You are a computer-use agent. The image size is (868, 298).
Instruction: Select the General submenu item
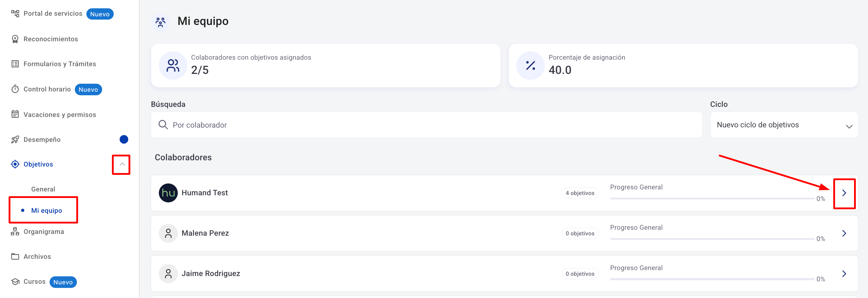pyautogui.click(x=43, y=189)
